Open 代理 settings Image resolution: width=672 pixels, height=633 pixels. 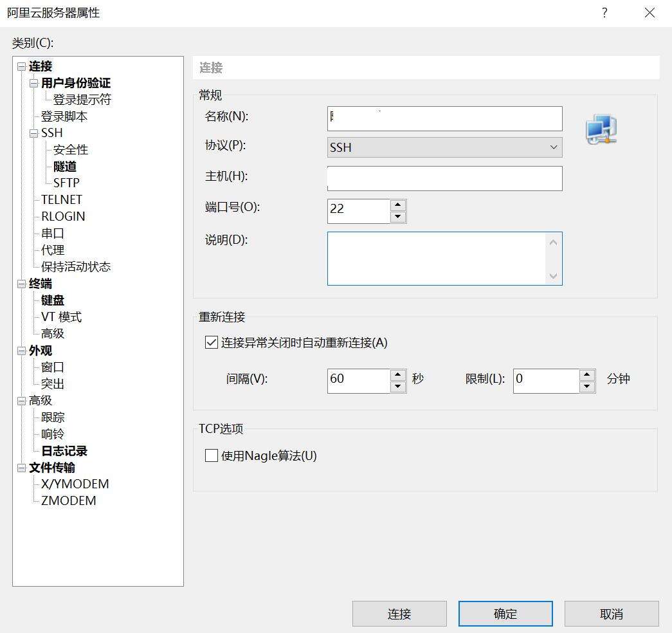53,250
